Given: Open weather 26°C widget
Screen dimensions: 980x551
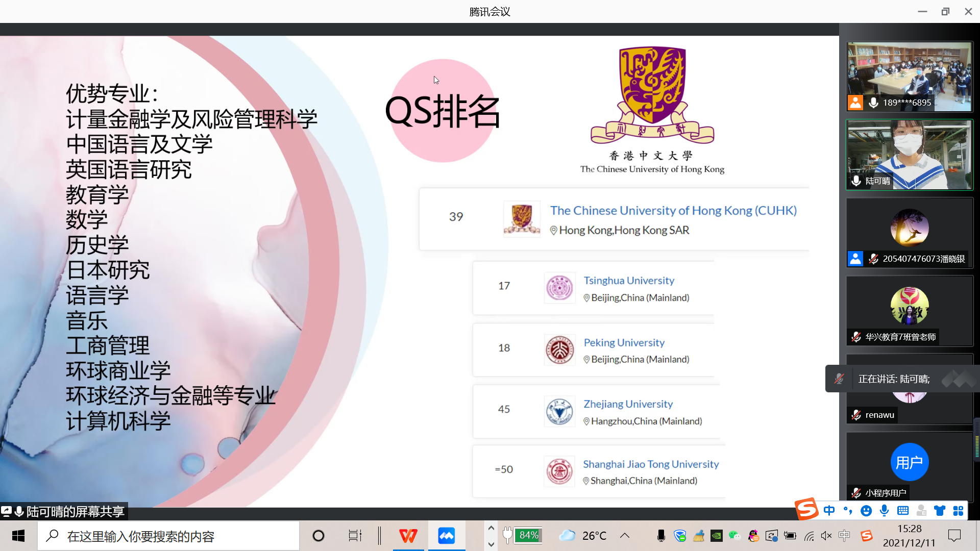Looking at the screenshot, I should (x=583, y=536).
